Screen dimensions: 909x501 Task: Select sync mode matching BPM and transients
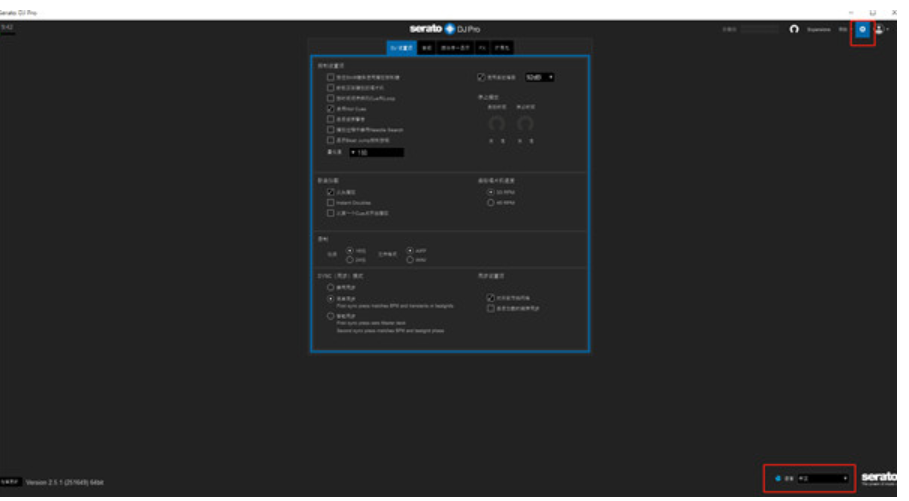(x=330, y=299)
